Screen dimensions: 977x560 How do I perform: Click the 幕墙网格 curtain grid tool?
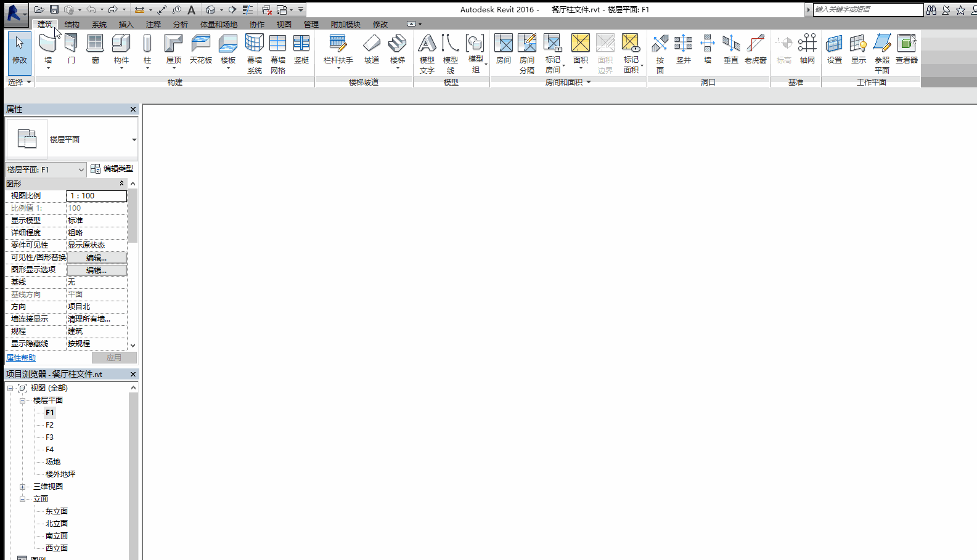[278, 54]
